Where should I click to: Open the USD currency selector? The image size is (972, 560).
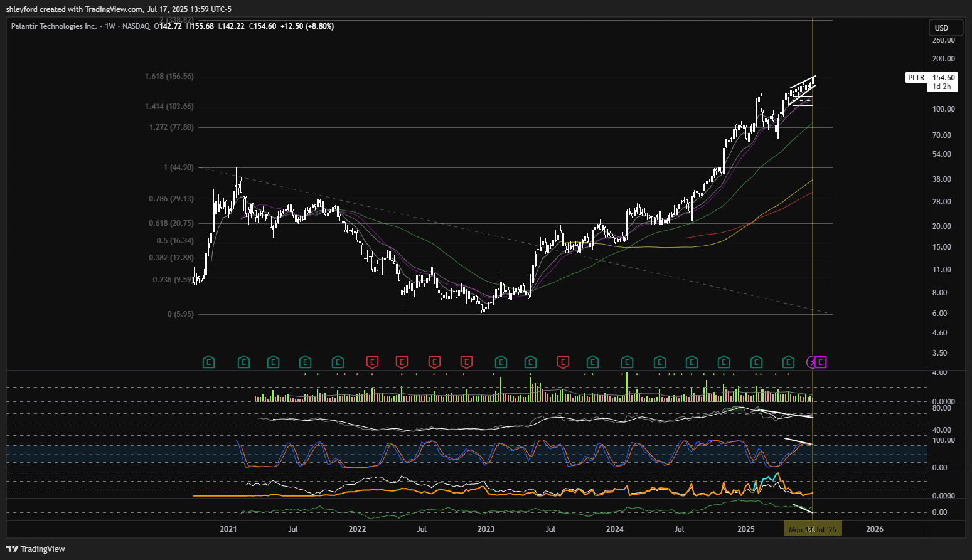pyautogui.click(x=945, y=28)
